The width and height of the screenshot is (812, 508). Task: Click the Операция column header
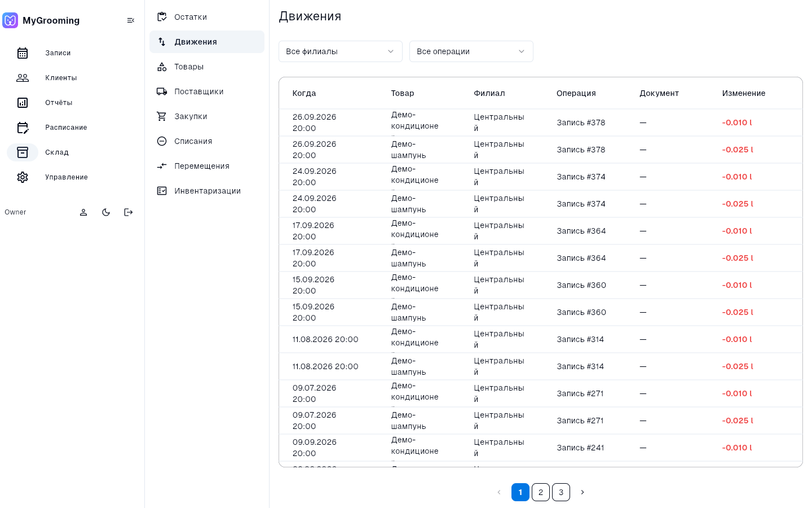coord(576,93)
